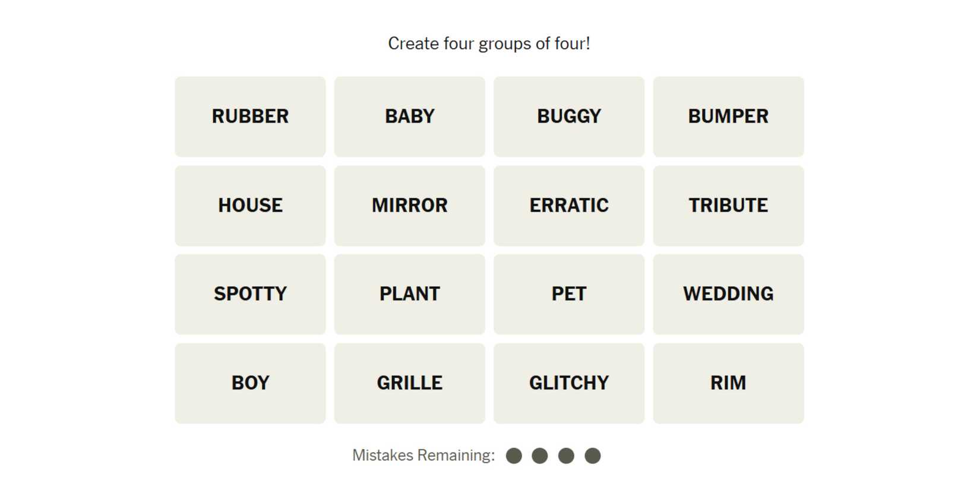
Task: Click the GRILLE word tile
Action: pyautogui.click(x=409, y=383)
